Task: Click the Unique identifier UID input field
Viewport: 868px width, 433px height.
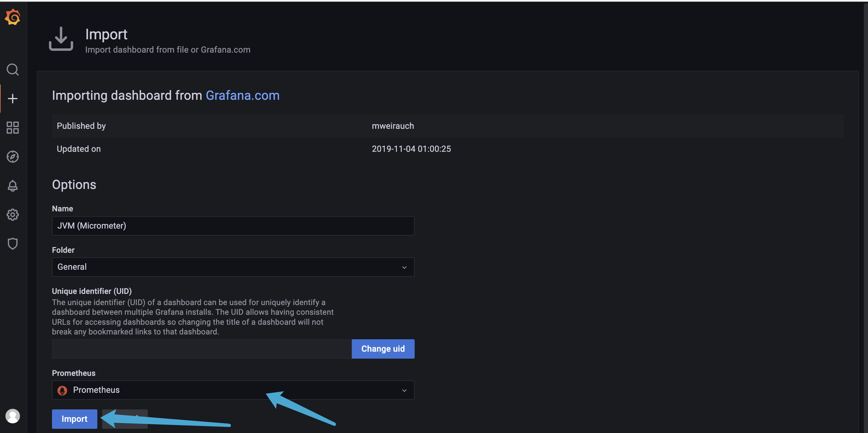Action: 202,349
